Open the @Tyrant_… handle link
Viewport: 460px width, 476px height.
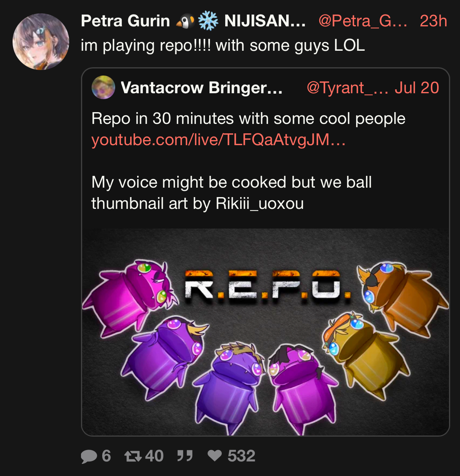coord(347,88)
